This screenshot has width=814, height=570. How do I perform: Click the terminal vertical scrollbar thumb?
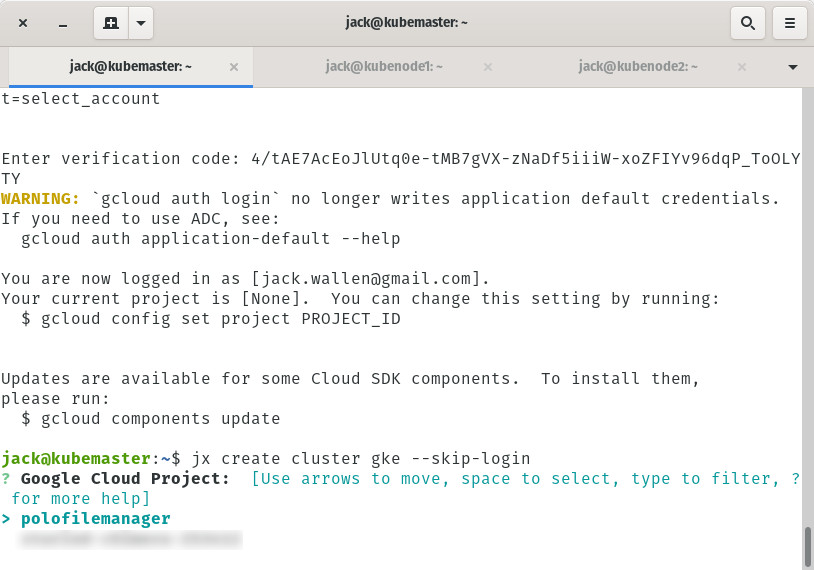[808, 545]
